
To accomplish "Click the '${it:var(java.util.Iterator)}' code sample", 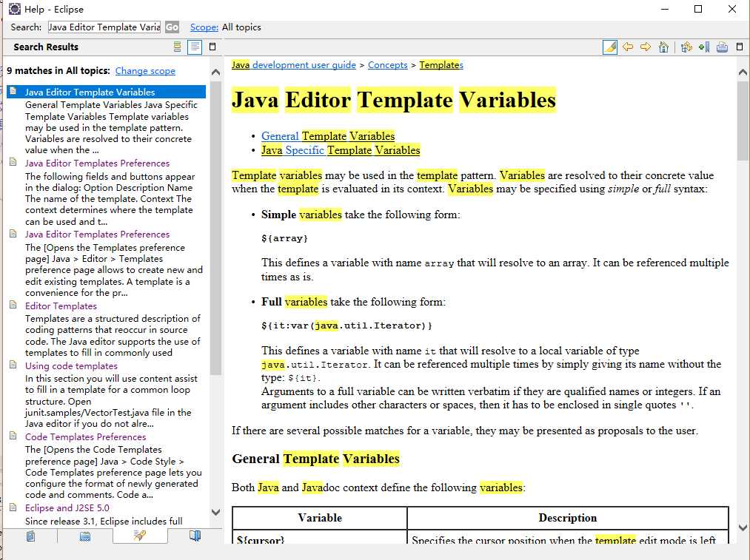I will tap(346, 326).
